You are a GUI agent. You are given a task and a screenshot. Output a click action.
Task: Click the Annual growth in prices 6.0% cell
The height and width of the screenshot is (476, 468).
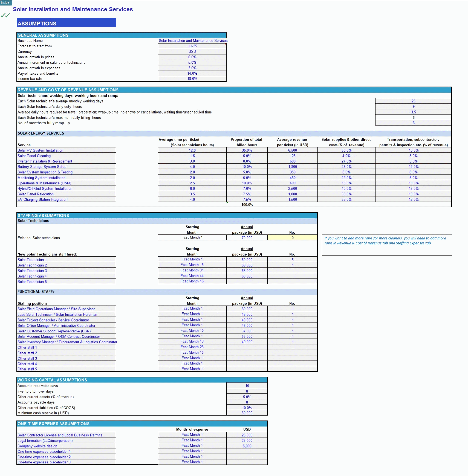[x=192, y=57]
